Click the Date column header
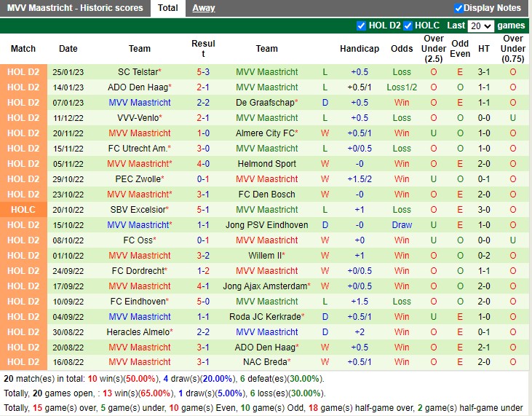532x416 pixels. [x=68, y=49]
